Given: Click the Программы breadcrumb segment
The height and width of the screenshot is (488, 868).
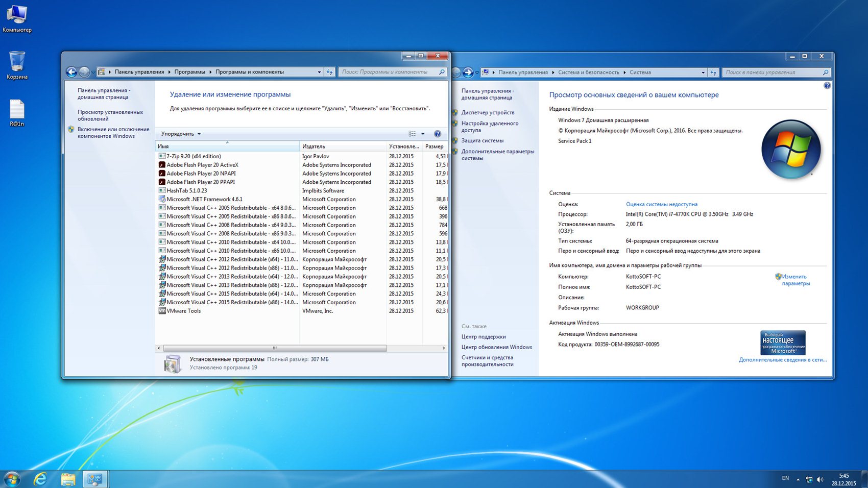Looking at the screenshot, I should (x=189, y=72).
